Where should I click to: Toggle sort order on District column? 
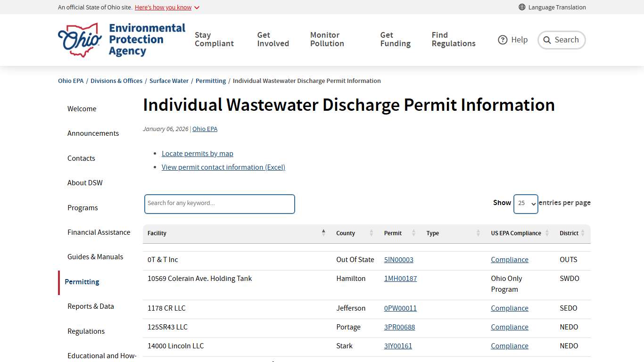(584, 233)
